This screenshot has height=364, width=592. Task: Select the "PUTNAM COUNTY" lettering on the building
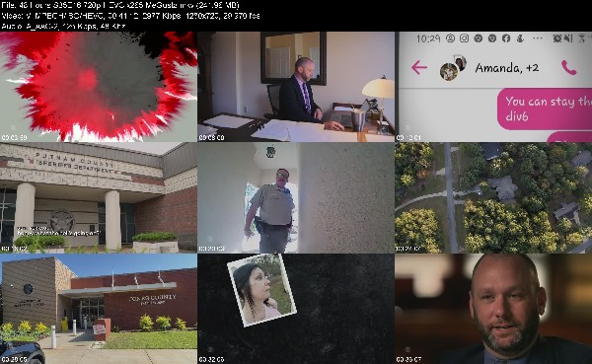coord(74,160)
